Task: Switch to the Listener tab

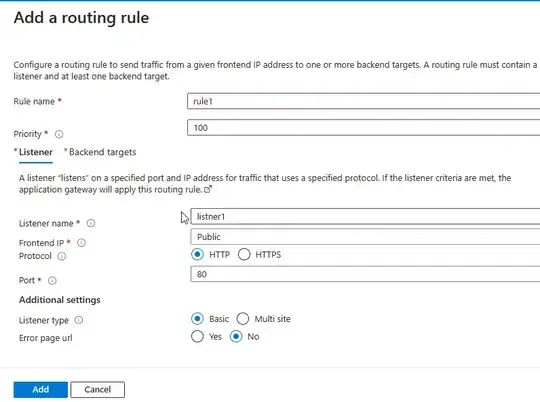Action: (x=34, y=152)
